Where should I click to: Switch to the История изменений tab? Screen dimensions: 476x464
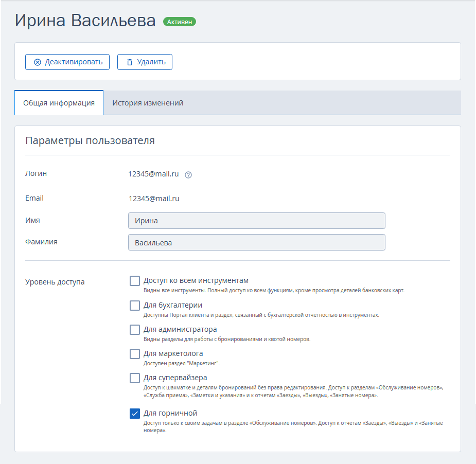(148, 103)
